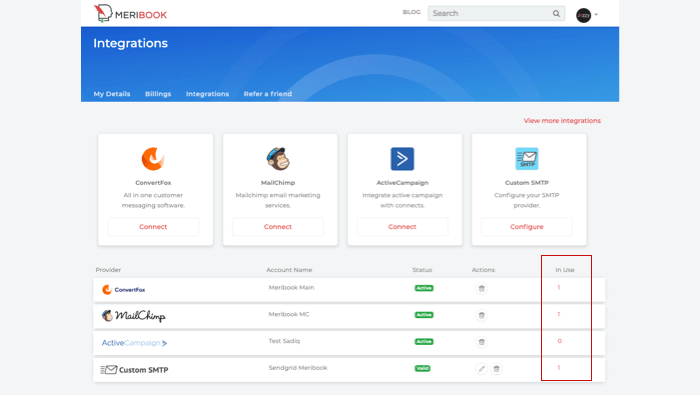Click In Use count for Sendgrid Meribook
700x395 pixels.
pos(558,368)
